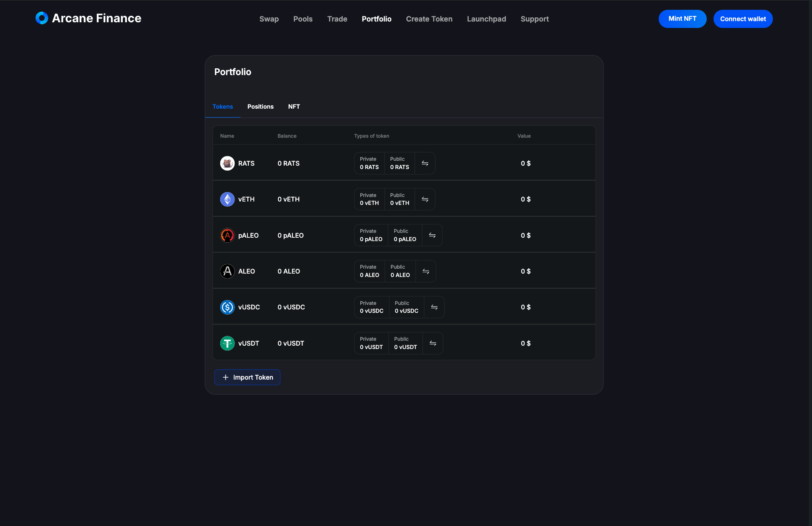Click the RATS token icon

point(227,163)
